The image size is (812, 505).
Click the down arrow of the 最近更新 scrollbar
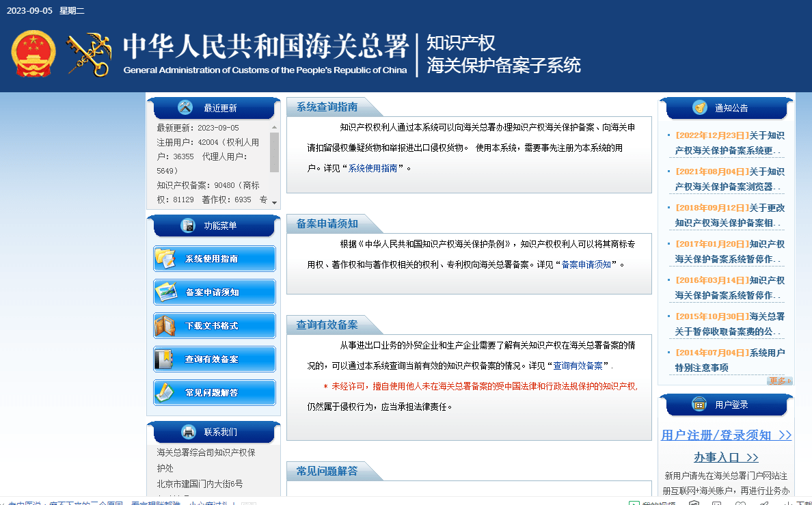(x=275, y=202)
